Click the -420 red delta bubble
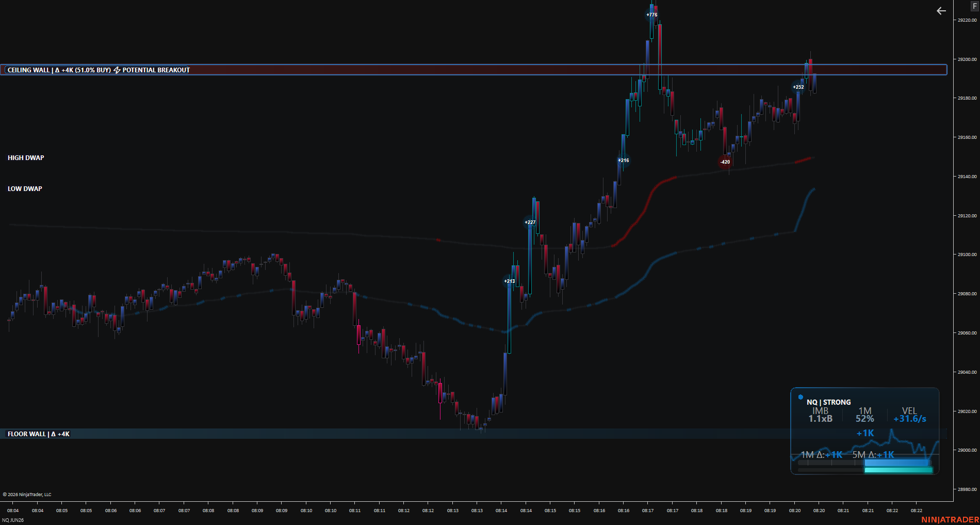 tap(725, 162)
